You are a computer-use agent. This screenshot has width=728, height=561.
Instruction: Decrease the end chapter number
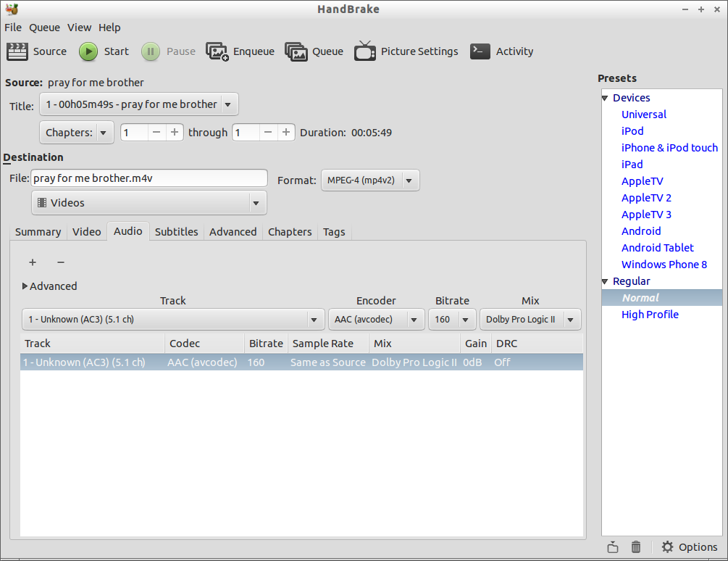click(x=268, y=133)
